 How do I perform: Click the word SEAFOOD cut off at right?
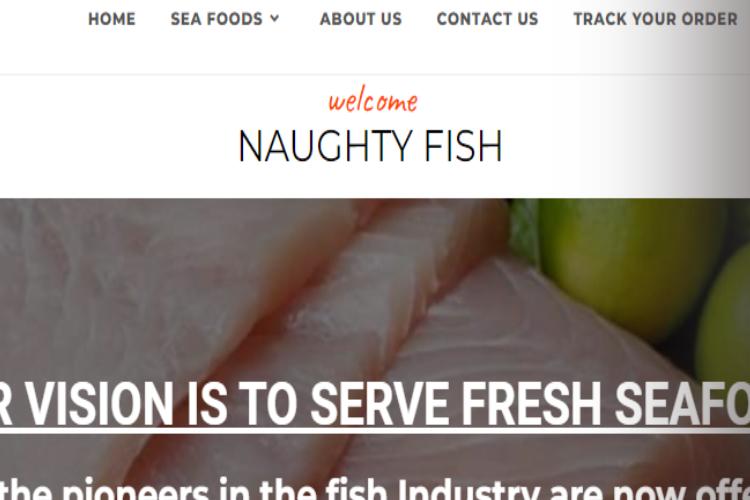683,404
